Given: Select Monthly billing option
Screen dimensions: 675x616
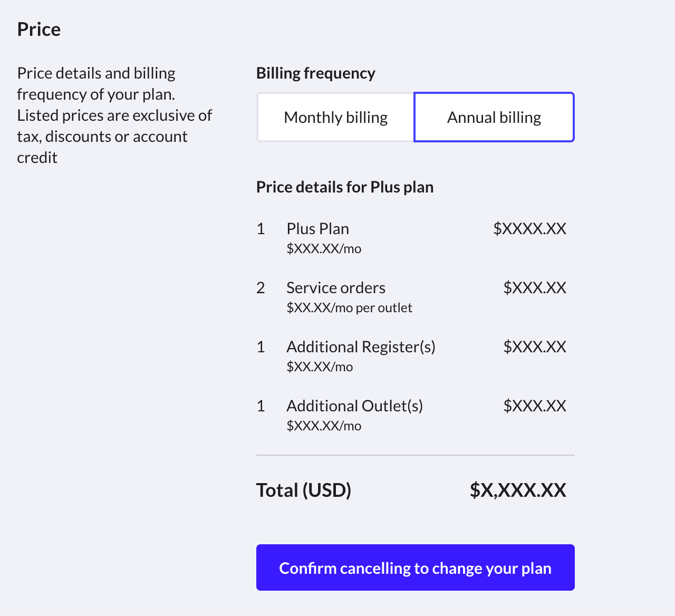Looking at the screenshot, I should 335,117.
